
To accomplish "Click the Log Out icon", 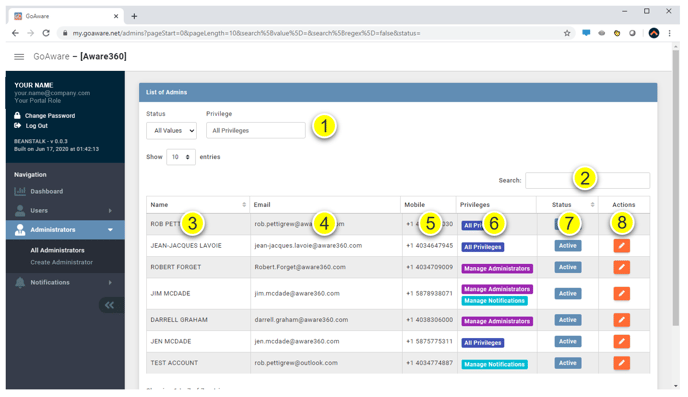I will pyautogui.click(x=18, y=125).
